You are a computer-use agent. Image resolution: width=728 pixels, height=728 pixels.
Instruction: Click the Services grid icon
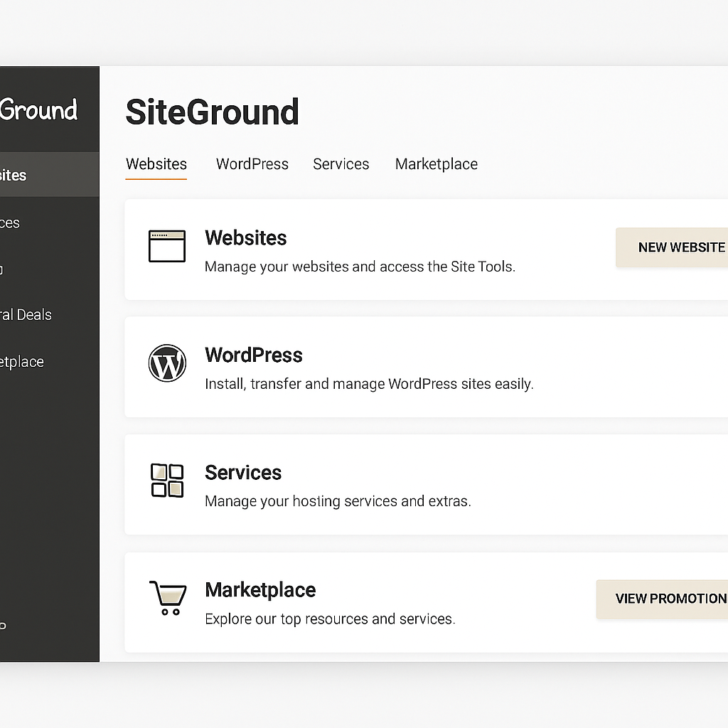click(x=167, y=481)
